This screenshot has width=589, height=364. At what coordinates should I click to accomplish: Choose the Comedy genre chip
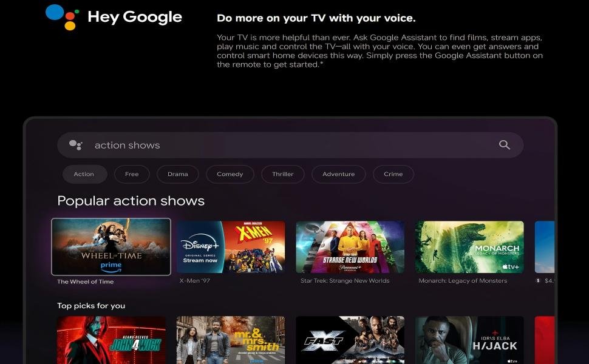(x=230, y=174)
